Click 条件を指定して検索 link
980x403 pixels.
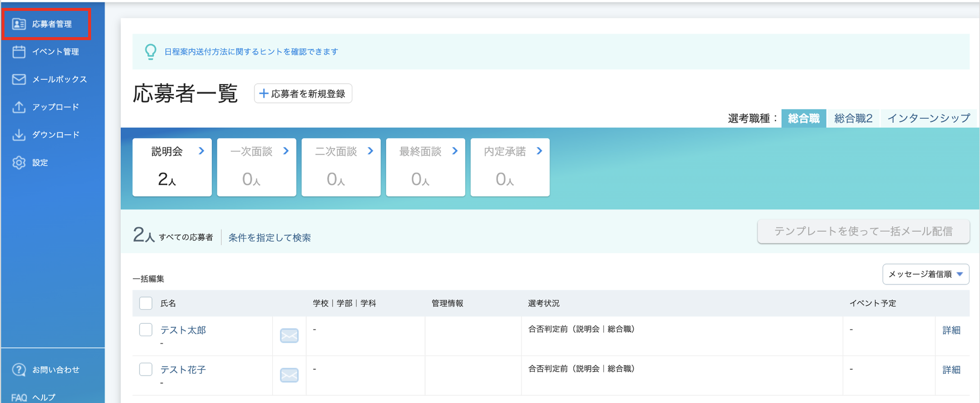pyautogui.click(x=270, y=238)
